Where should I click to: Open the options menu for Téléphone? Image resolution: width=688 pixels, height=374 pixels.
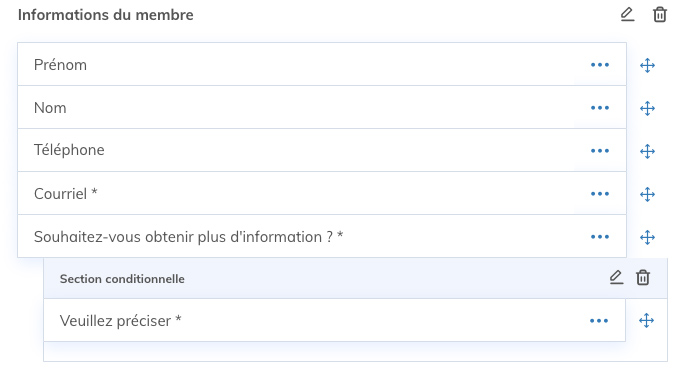[x=600, y=151]
